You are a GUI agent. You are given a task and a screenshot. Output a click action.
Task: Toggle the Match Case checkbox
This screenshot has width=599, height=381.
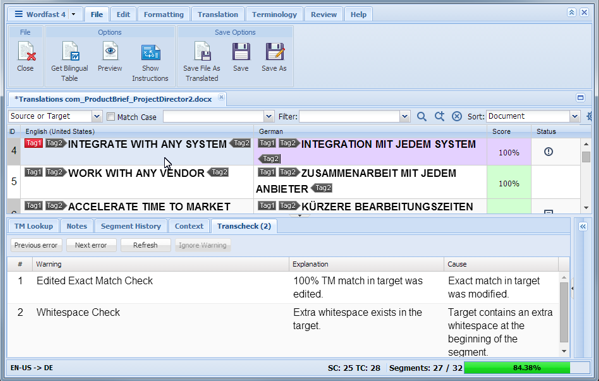[110, 117]
